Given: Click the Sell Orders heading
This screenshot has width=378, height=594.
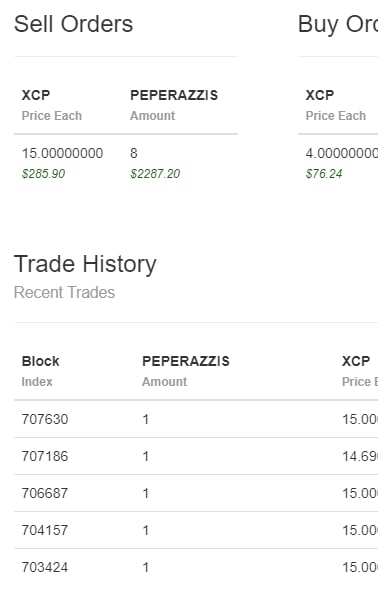Looking at the screenshot, I should click(73, 24).
